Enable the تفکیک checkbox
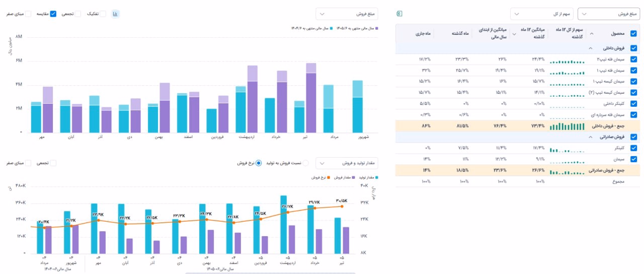The width and height of the screenshot is (644, 274). (103, 14)
